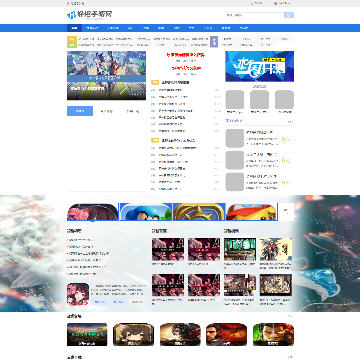The height and width of the screenshot is (360, 360).
Task: Click the white more box after game icon carousel
Action: [x=286, y=212]
